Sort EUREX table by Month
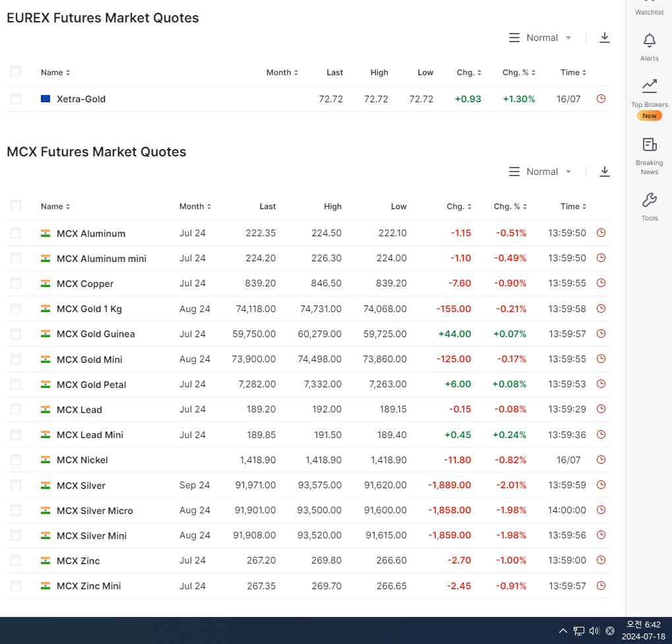 (x=282, y=73)
